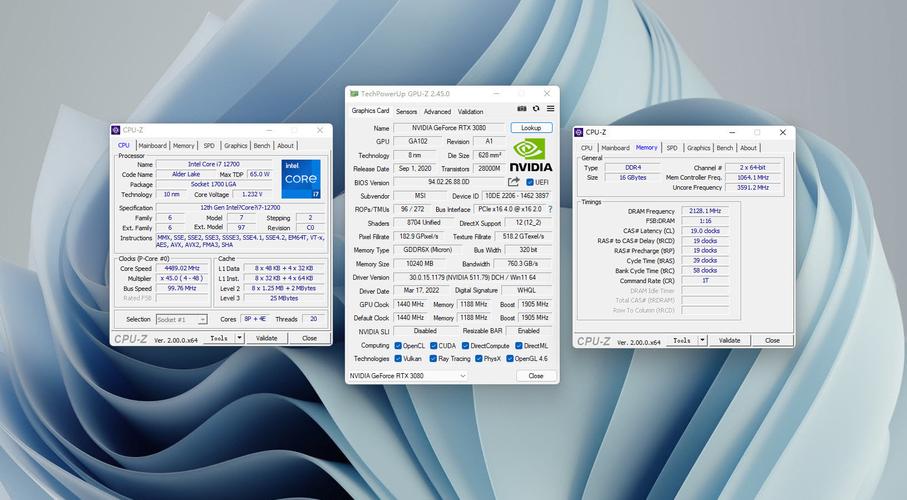Click Validate button in right CPU-Z window

[x=729, y=340]
